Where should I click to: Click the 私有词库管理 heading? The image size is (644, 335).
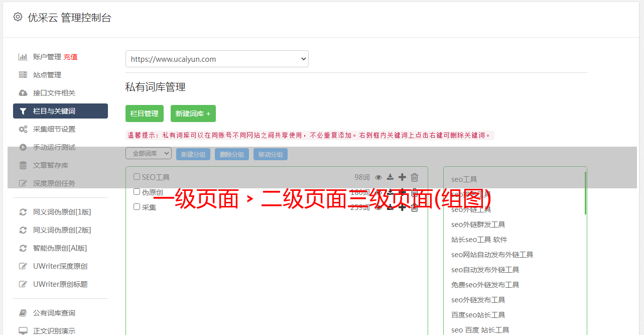point(156,87)
